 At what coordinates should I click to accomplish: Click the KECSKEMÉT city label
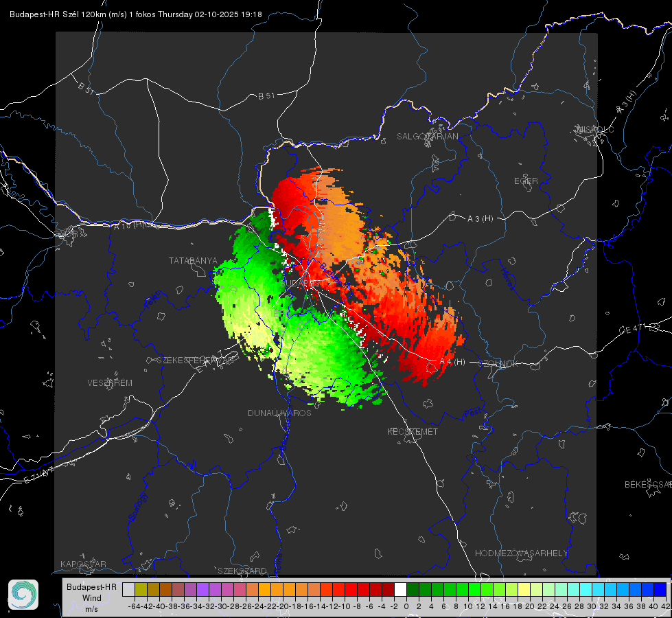pyautogui.click(x=413, y=431)
